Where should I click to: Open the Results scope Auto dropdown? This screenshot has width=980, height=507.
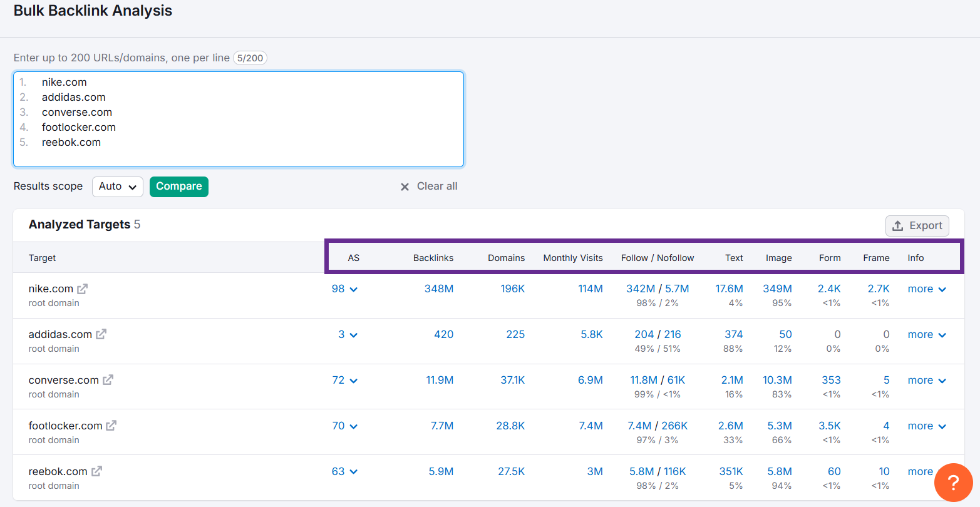click(x=118, y=187)
